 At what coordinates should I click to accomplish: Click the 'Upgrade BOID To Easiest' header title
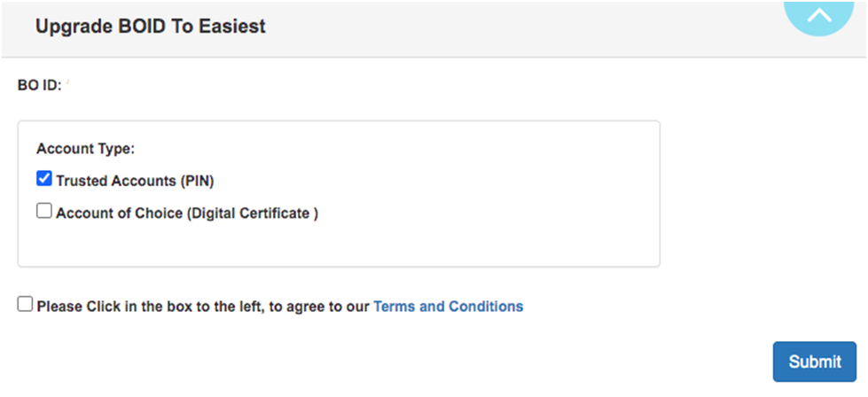click(150, 27)
